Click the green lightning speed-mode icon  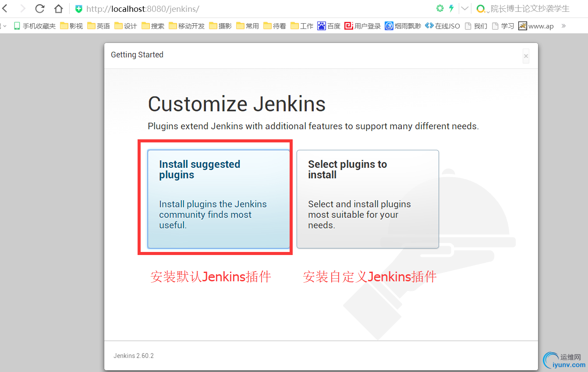[451, 8]
